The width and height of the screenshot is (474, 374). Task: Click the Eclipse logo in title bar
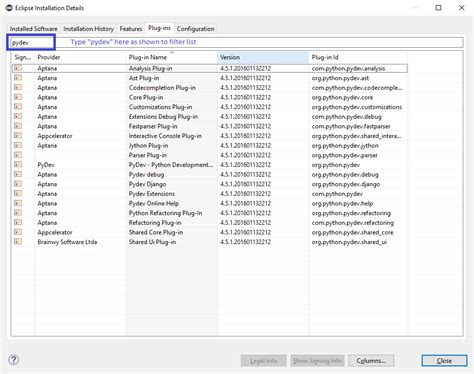coord(9,8)
